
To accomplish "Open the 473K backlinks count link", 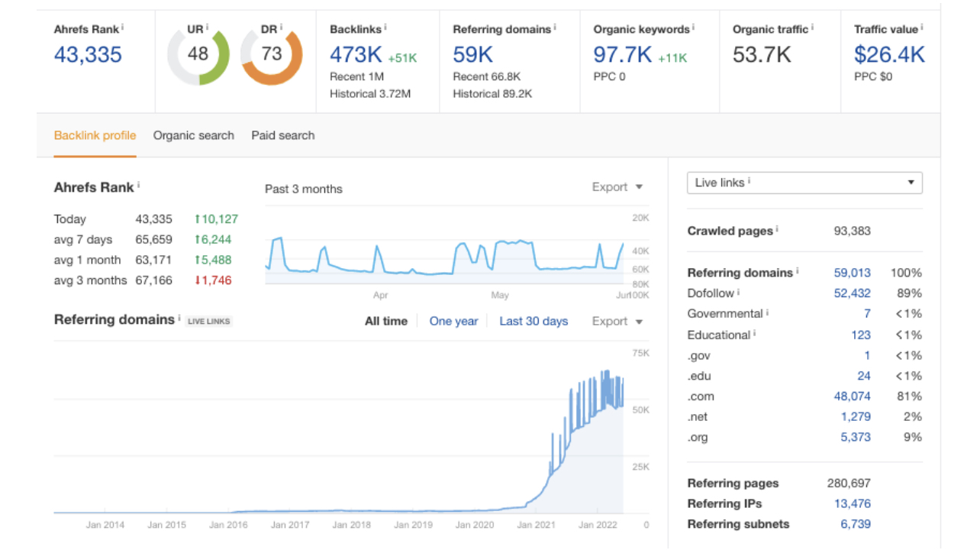I will pos(356,54).
